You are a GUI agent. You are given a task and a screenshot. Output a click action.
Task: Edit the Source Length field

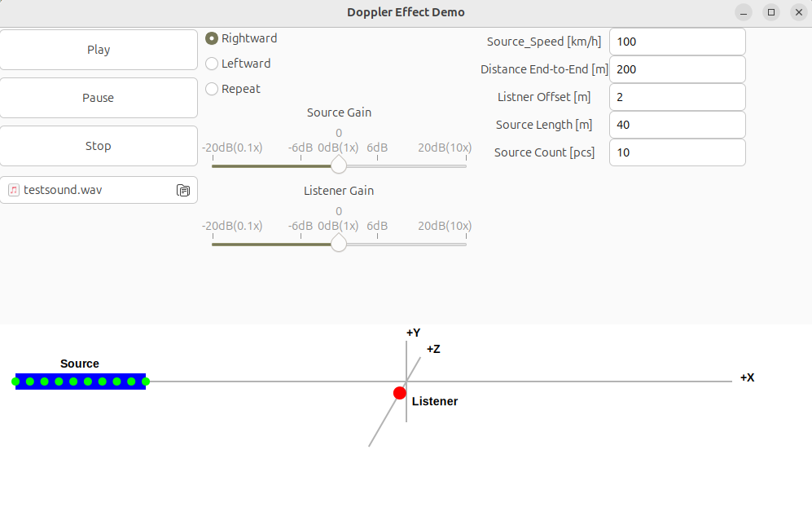677,125
